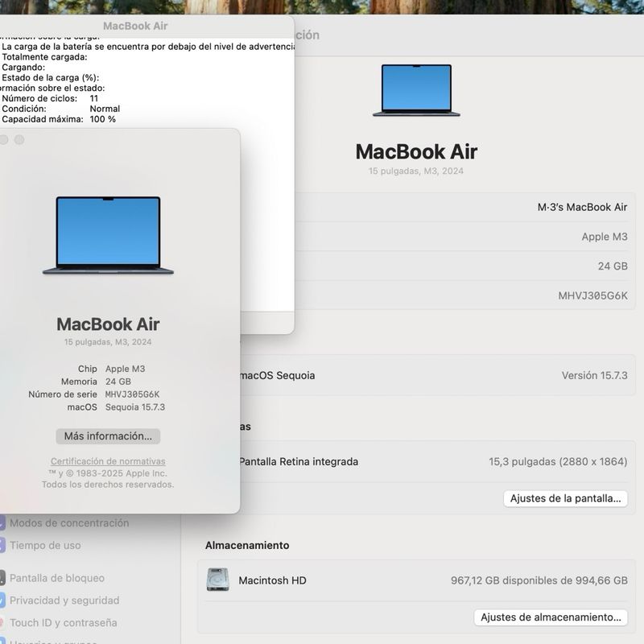
Task: Open Ajustes de almacenamiento... in System Settings
Action: click(x=551, y=617)
